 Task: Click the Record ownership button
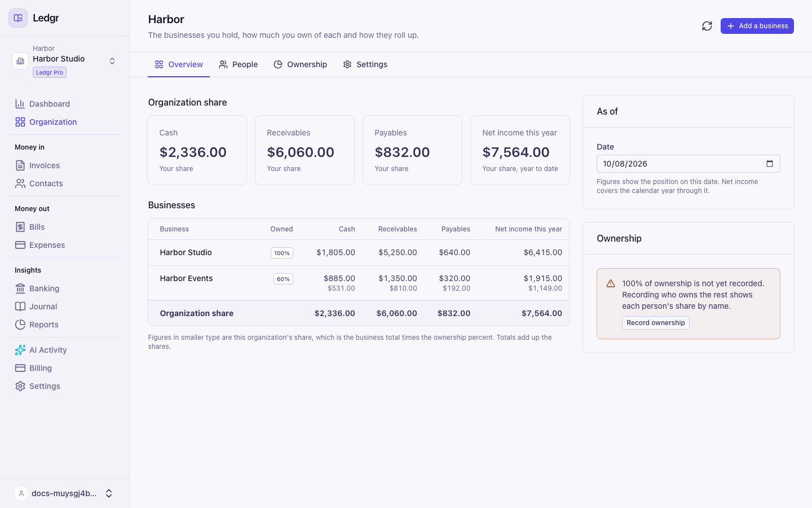coord(656,323)
